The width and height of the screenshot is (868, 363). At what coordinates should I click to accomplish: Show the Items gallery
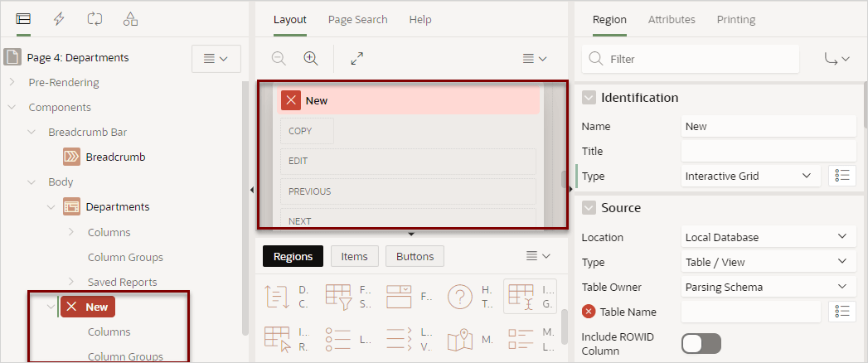(x=355, y=256)
